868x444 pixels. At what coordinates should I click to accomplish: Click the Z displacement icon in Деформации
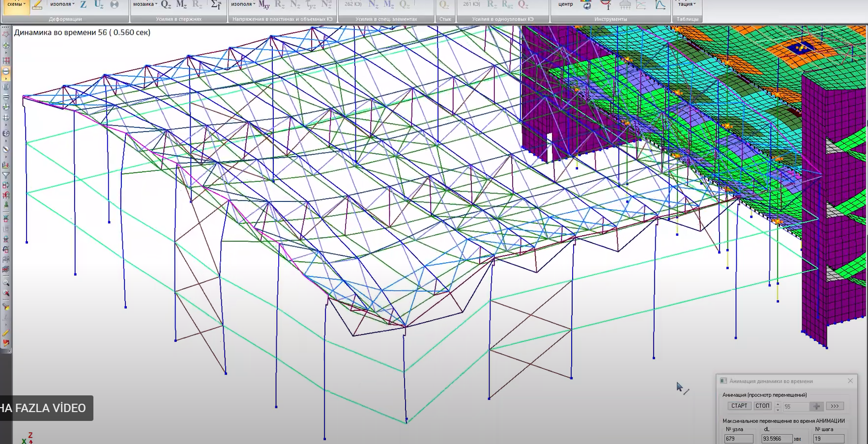pos(83,5)
